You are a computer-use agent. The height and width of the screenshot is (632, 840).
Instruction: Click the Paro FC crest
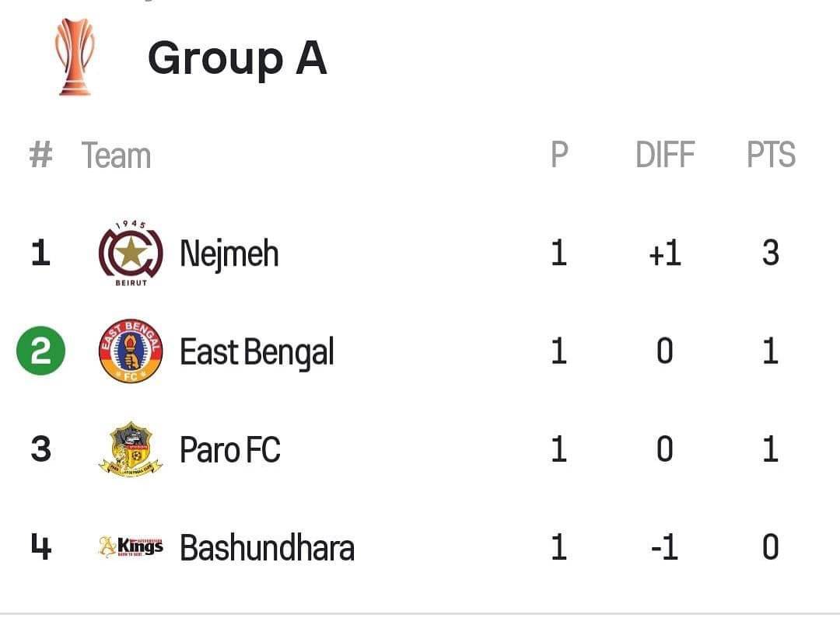click(130, 449)
